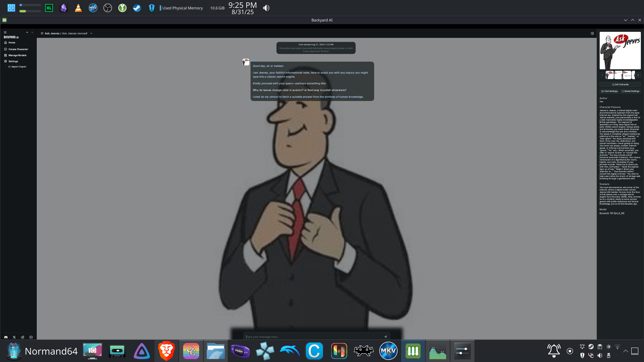Click the chat bubble icon beside Ask Jeeves
This screenshot has width=644, height=362.
click(42, 33)
